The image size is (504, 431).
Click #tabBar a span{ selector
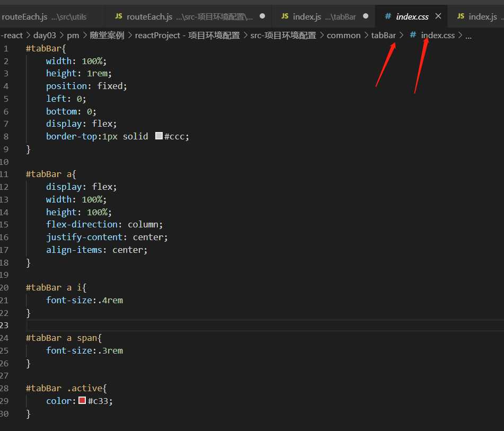(x=64, y=338)
